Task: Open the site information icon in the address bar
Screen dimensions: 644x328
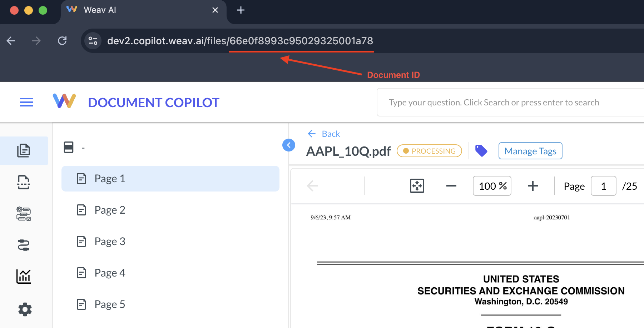Action: pos(93,41)
